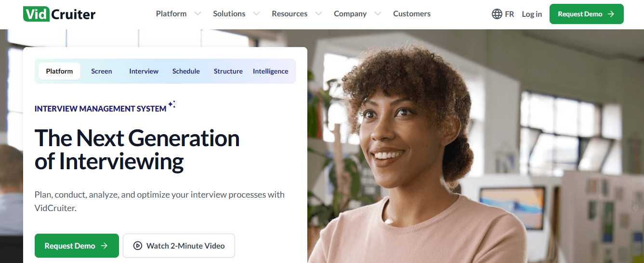The width and height of the screenshot is (644, 263).
Task: Click the arrow icon in the header Request Demo button
Action: click(x=611, y=14)
